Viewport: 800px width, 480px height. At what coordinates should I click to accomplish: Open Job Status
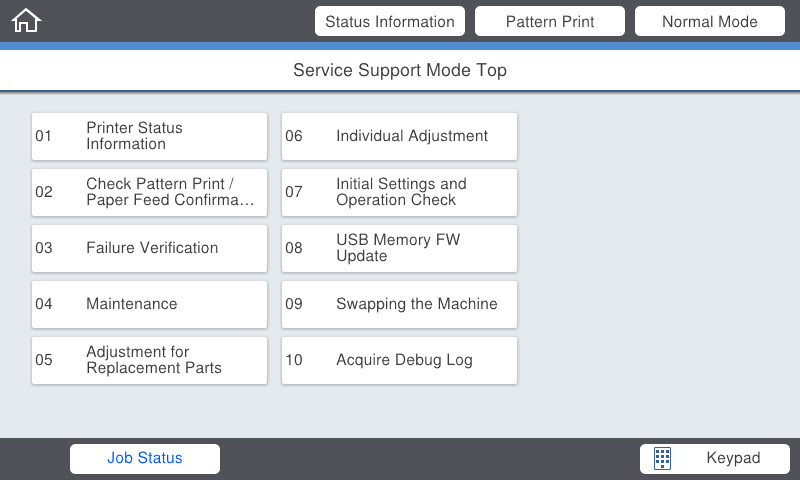145,458
